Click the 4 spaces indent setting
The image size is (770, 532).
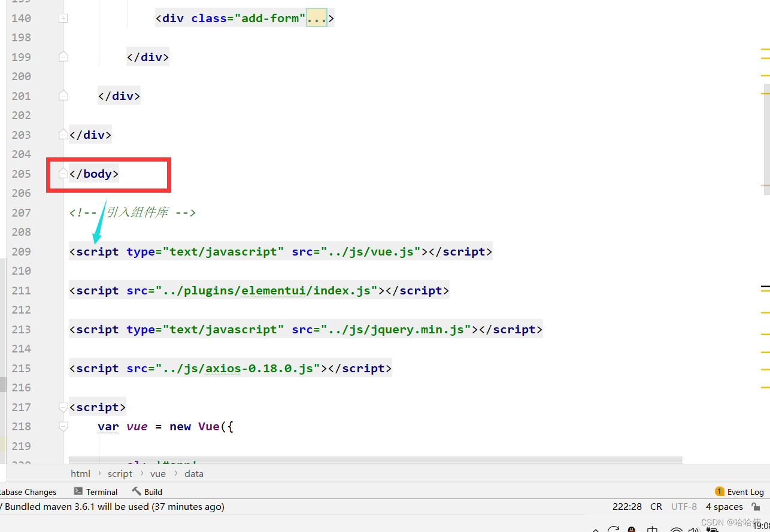point(724,506)
